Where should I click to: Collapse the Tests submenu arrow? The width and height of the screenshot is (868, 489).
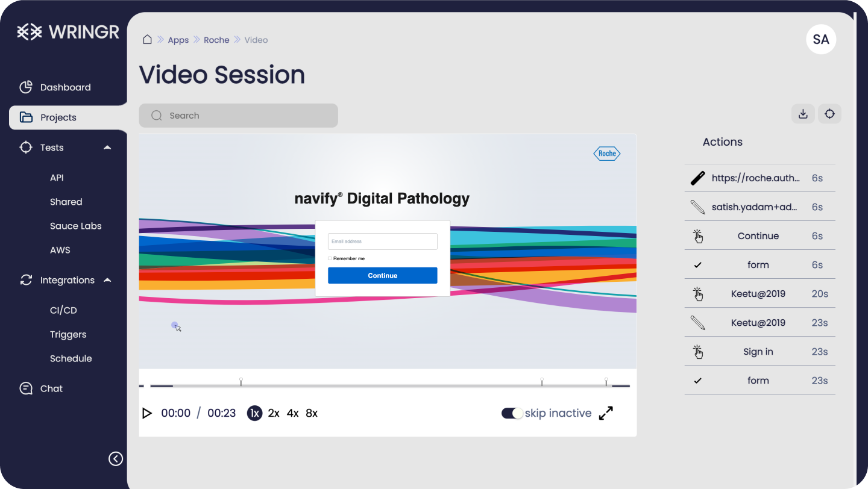point(107,148)
